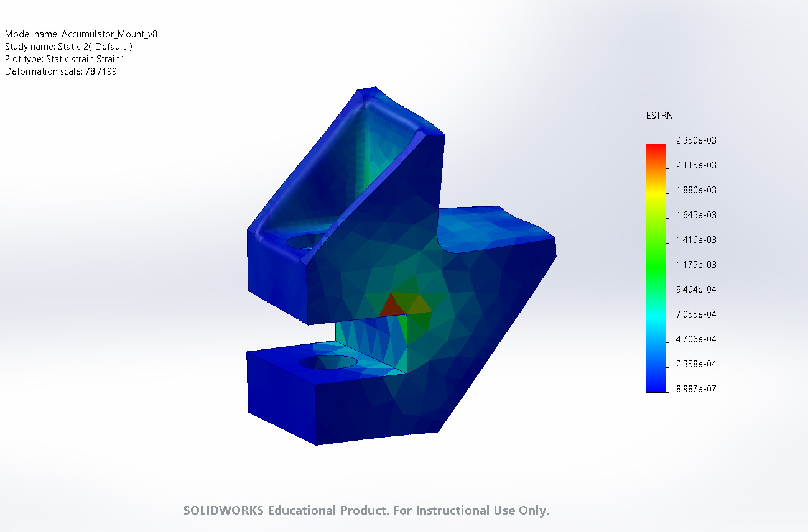Image resolution: width=808 pixels, height=532 pixels.
Task: Click the 8.987e-07 minimum legend value
Action: coord(696,389)
